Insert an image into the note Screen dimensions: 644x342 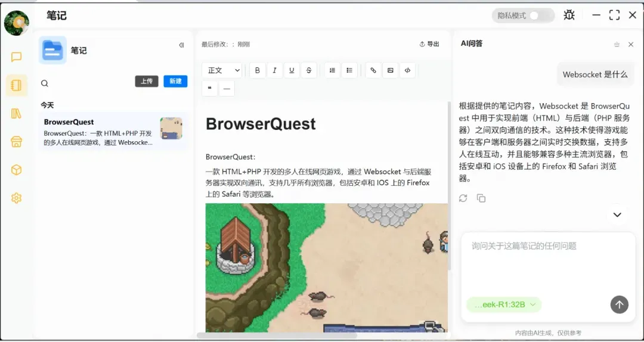coord(390,70)
